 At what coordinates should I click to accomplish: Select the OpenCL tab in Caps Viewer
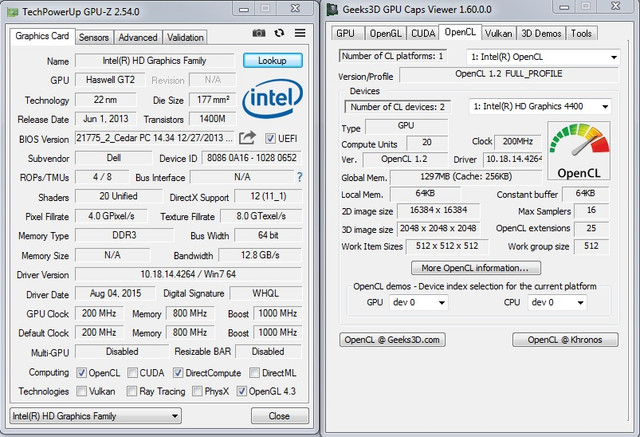[x=460, y=32]
